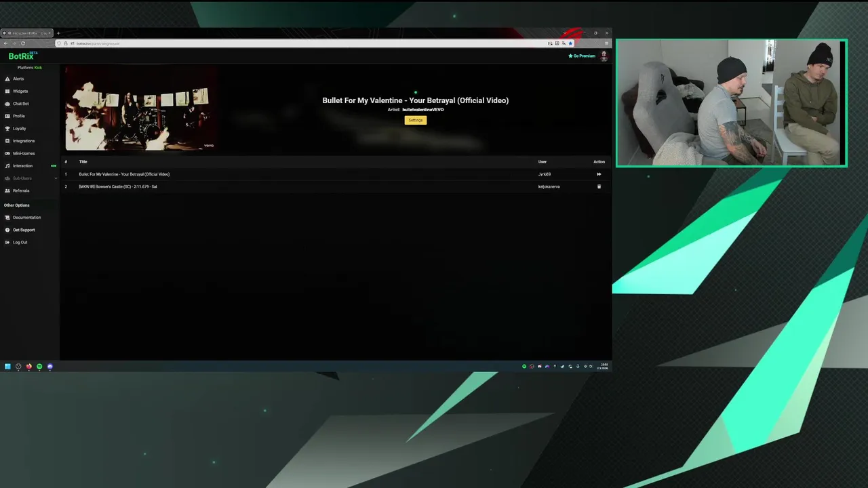Click Go Premium link
868x488 pixels.
[582, 56]
